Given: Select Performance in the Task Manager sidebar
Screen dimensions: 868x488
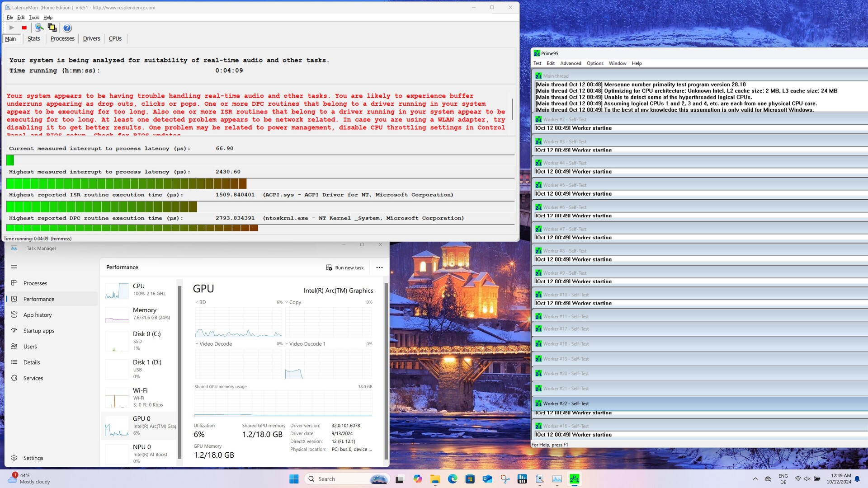Looking at the screenshot, I should (x=52, y=299).
